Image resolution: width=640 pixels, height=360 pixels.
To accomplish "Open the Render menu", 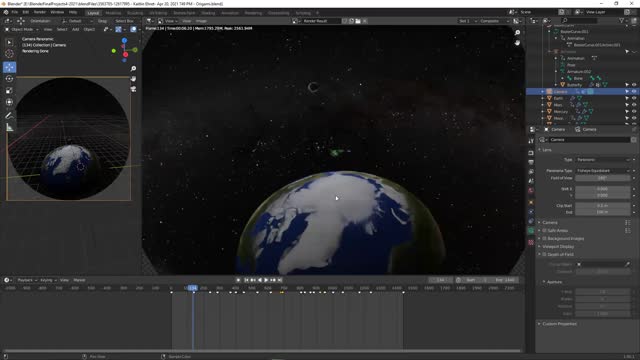I will [40, 12].
